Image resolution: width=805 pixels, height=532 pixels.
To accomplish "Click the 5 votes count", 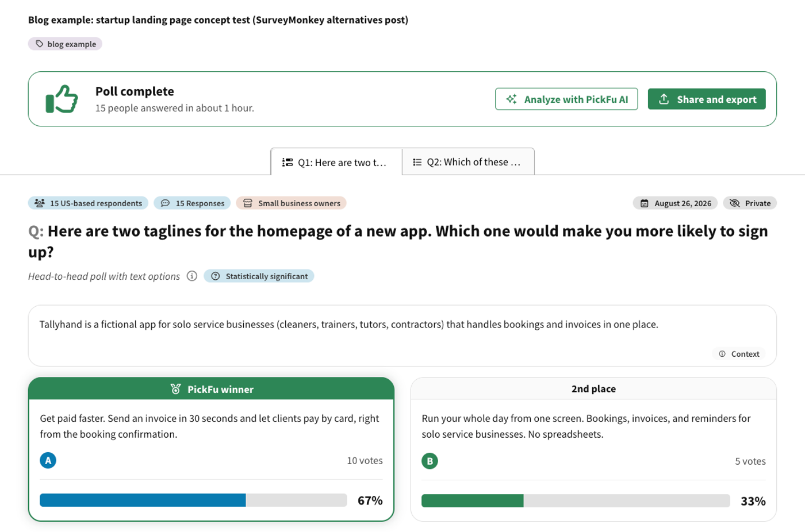I will coord(750,461).
